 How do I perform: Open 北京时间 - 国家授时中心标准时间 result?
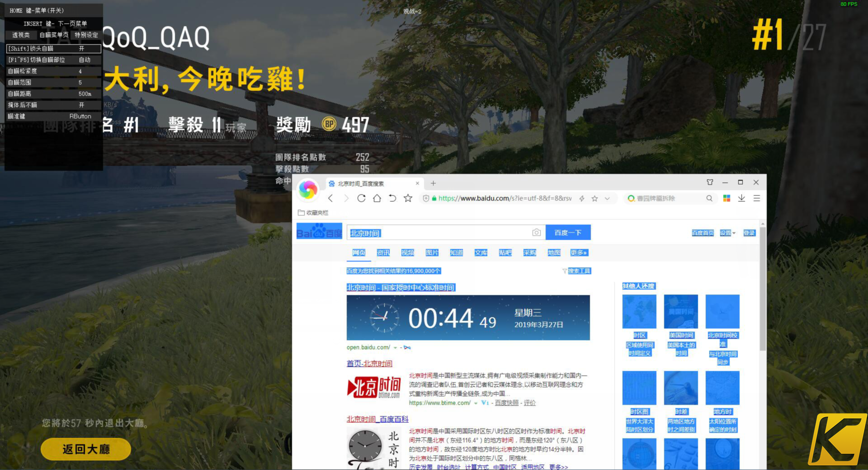pyautogui.click(x=401, y=287)
